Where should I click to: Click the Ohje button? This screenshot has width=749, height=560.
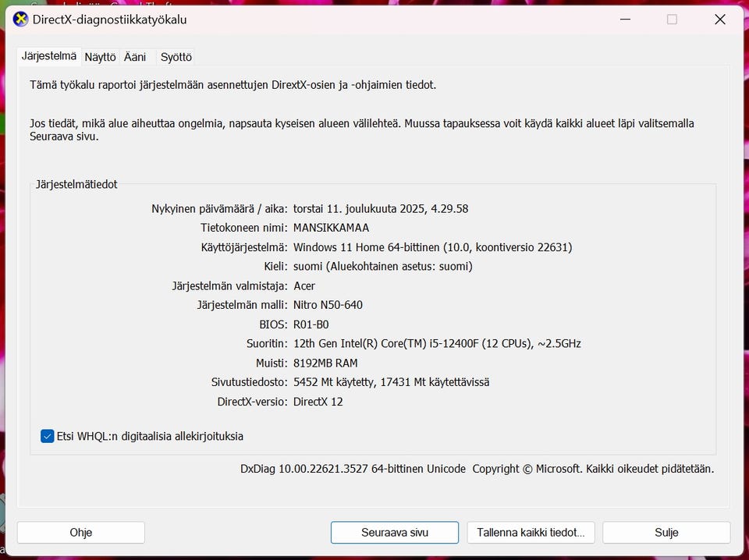[80, 532]
